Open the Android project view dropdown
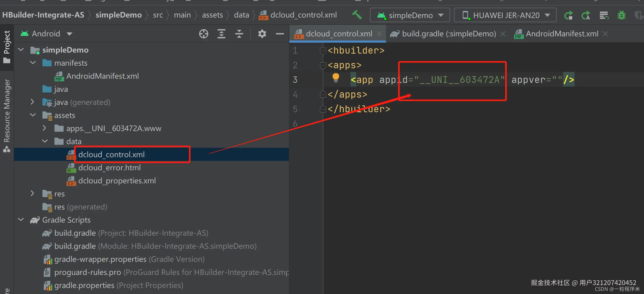 46,34
